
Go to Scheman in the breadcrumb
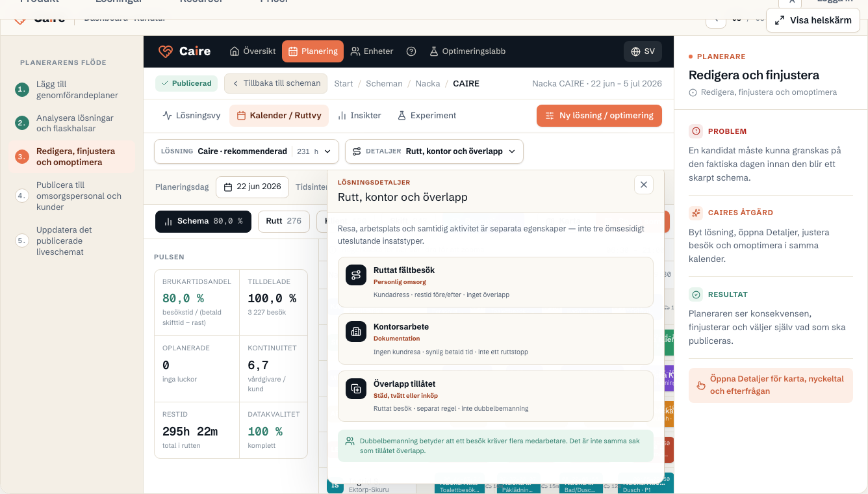pos(384,84)
